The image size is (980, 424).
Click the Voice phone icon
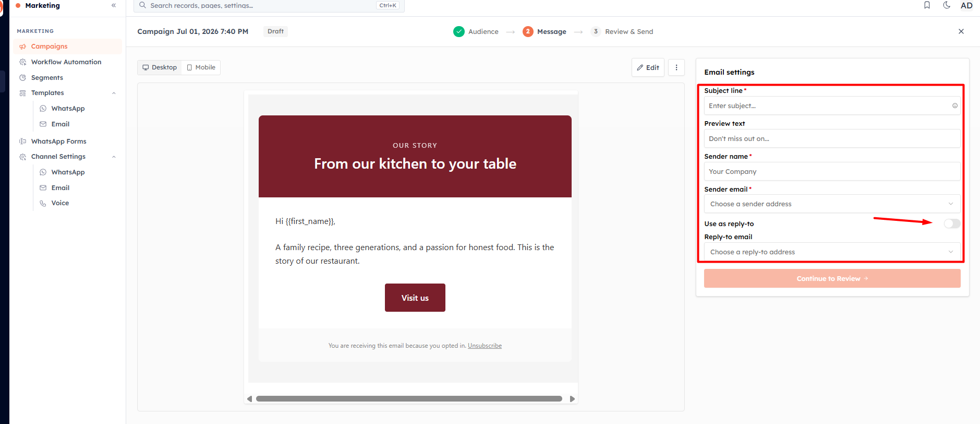(43, 203)
